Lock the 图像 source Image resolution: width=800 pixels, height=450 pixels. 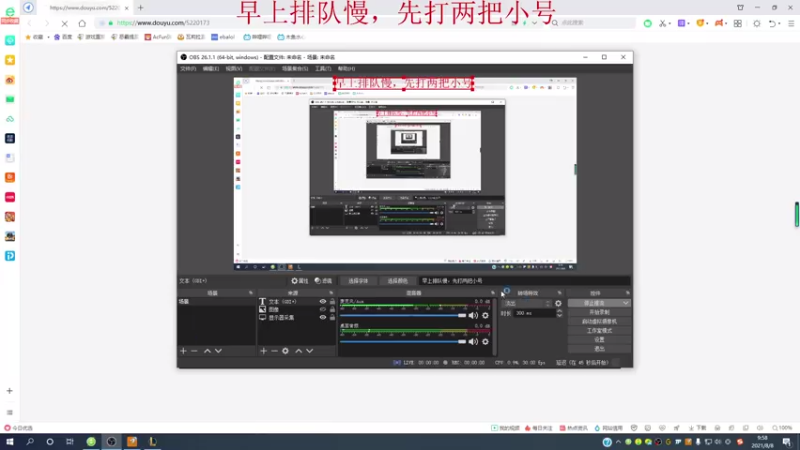click(x=332, y=309)
